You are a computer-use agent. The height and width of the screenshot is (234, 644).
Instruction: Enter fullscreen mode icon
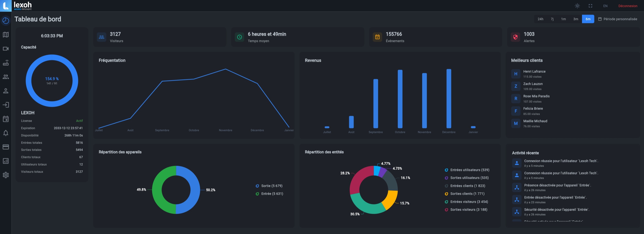(x=590, y=6)
